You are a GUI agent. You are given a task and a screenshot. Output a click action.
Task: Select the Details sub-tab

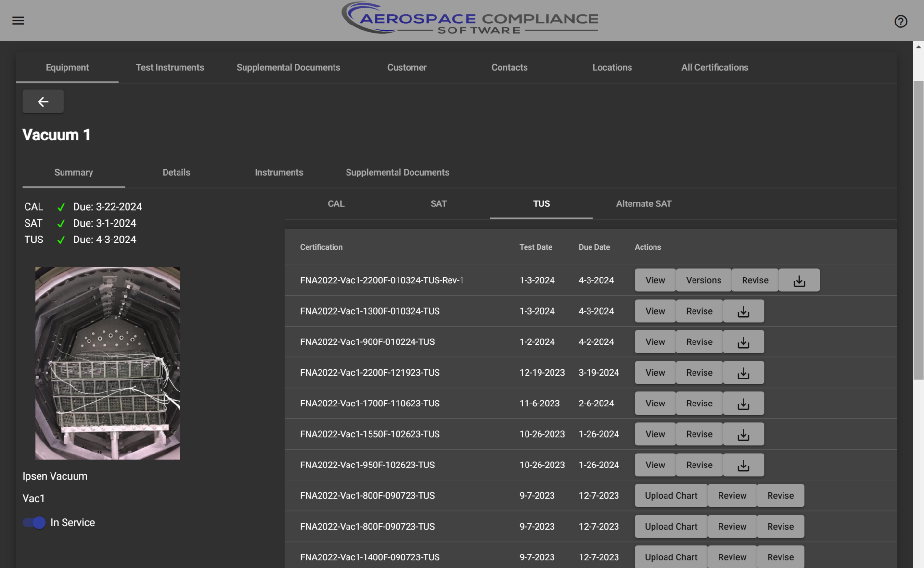tap(176, 172)
